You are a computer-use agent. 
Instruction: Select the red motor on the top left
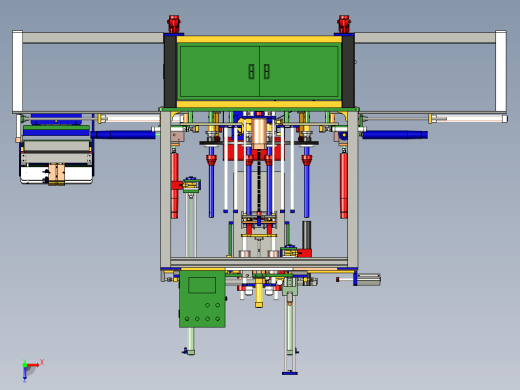174,24
